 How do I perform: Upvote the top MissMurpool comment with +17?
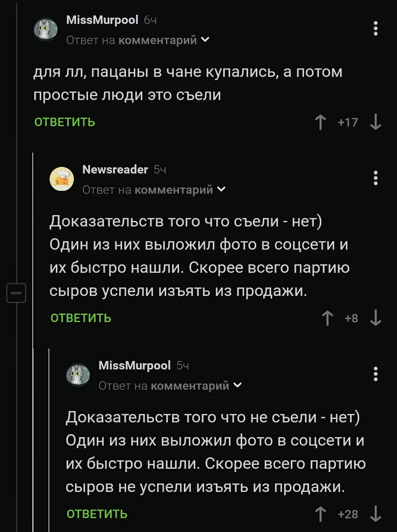[x=321, y=122]
